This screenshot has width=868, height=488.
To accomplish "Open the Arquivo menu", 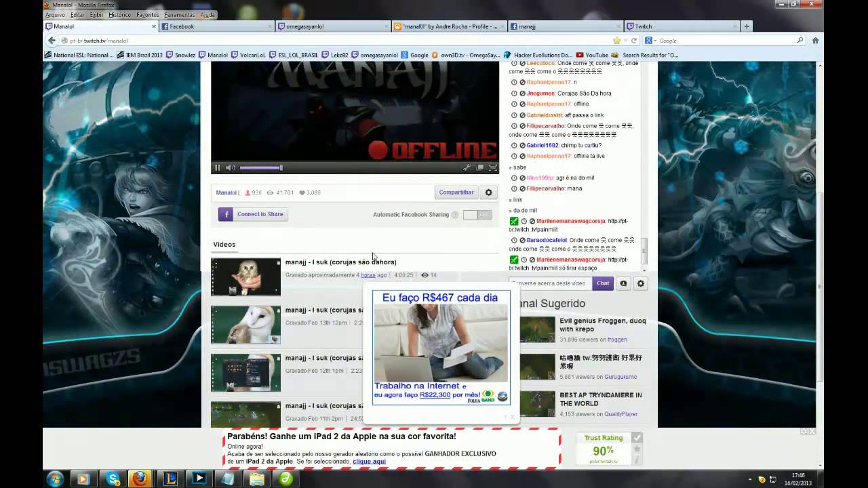I will click(55, 14).
